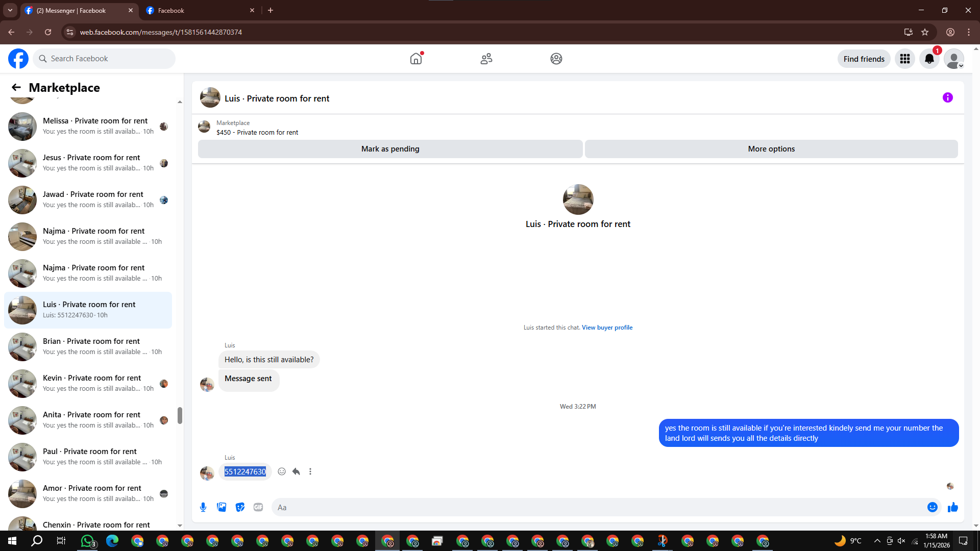Go to the Facebook Home tab
980x551 pixels.
click(416, 59)
